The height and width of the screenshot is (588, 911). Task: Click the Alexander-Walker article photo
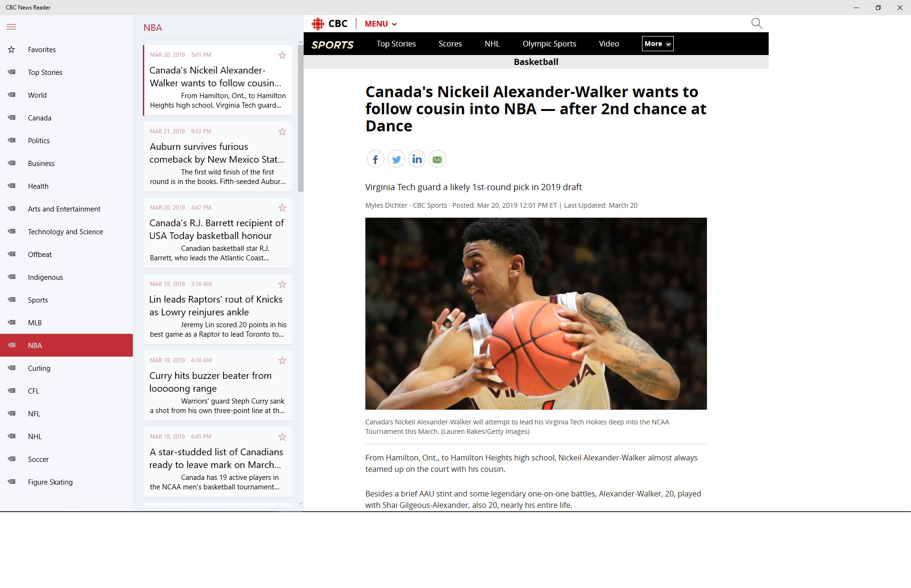point(536,313)
